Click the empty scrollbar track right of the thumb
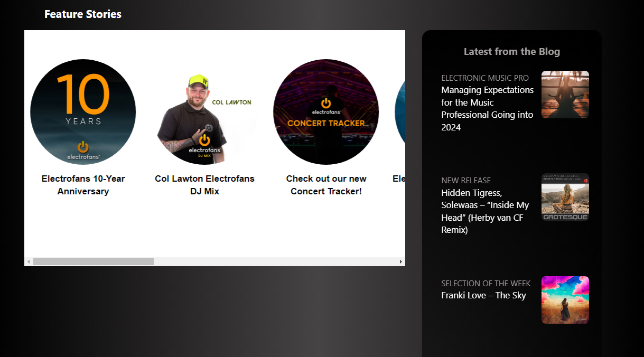The width and height of the screenshot is (644, 357). 275,261
